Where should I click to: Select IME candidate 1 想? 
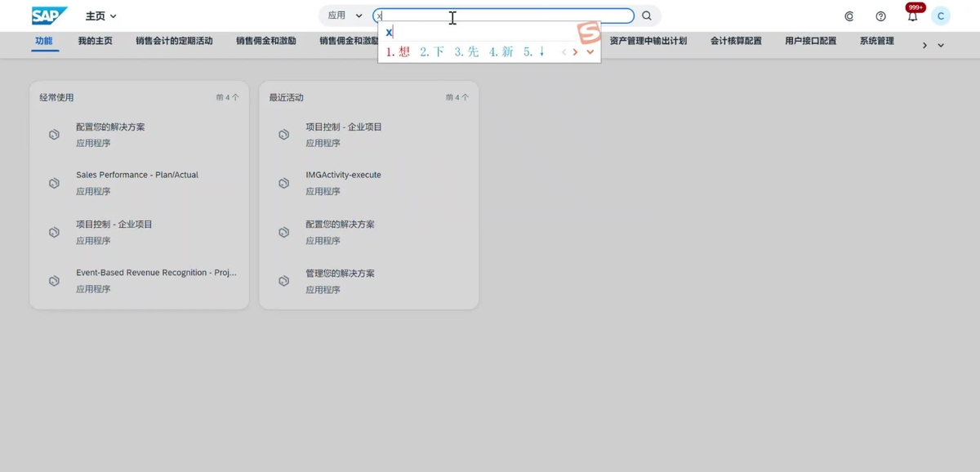pos(399,52)
